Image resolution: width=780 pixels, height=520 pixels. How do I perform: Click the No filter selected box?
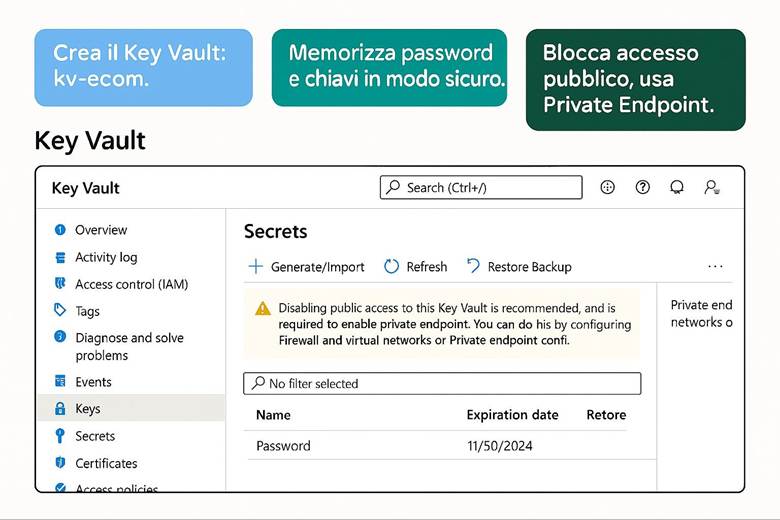click(x=441, y=383)
